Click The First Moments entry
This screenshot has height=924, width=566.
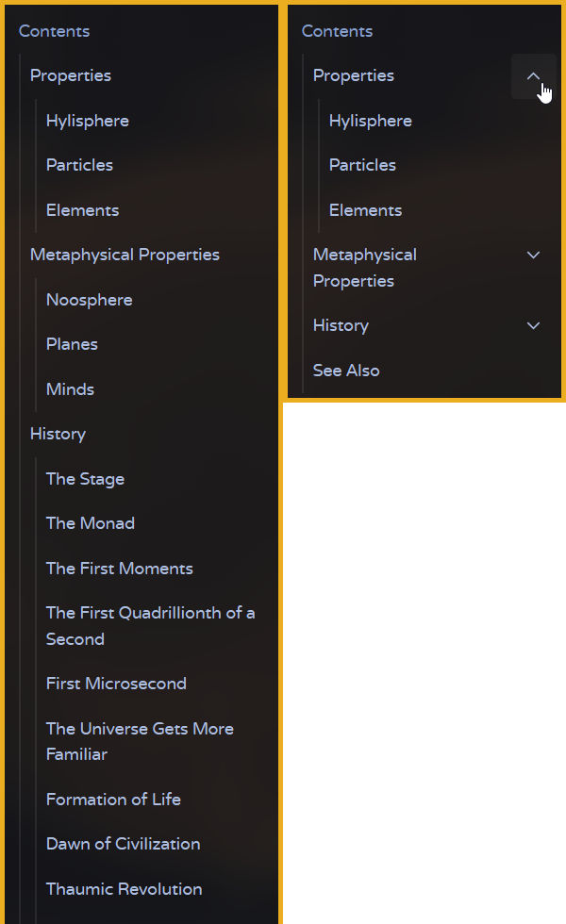tap(120, 569)
